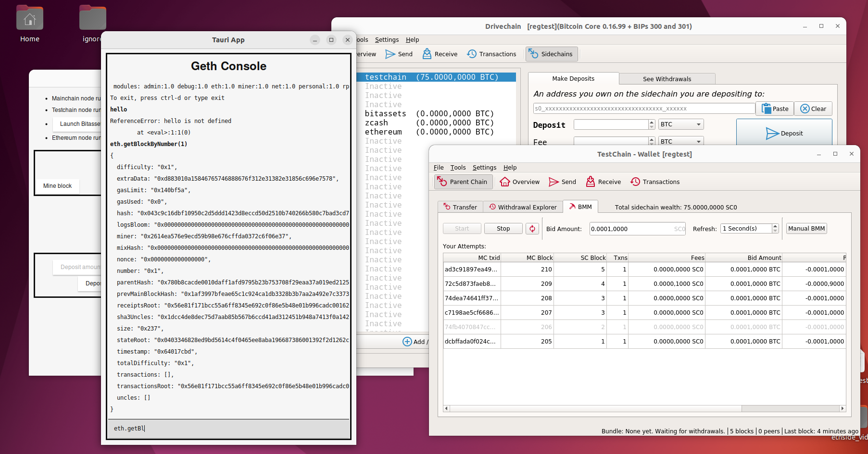Click Send in TestChain wallet toolbar
868x454 pixels.
(562, 182)
